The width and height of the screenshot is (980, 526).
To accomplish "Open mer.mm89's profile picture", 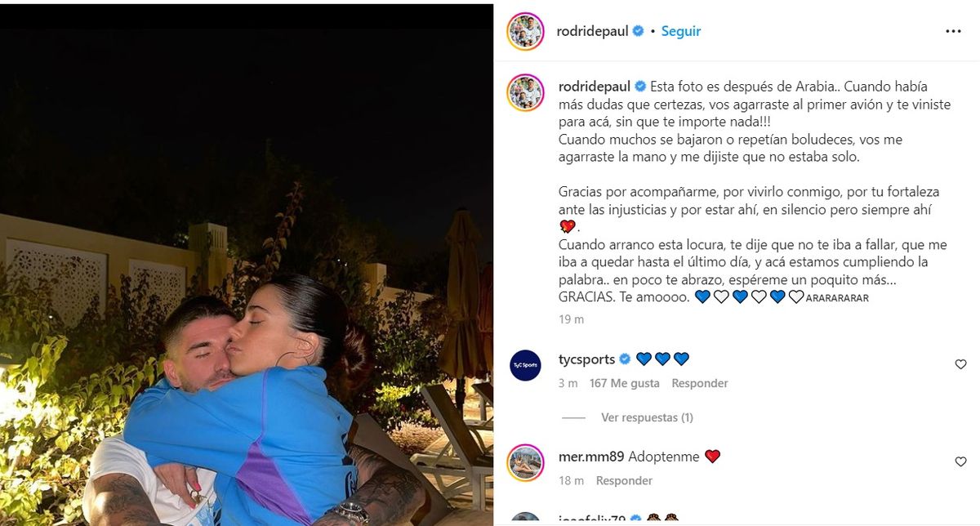I will pyautogui.click(x=525, y=462).
